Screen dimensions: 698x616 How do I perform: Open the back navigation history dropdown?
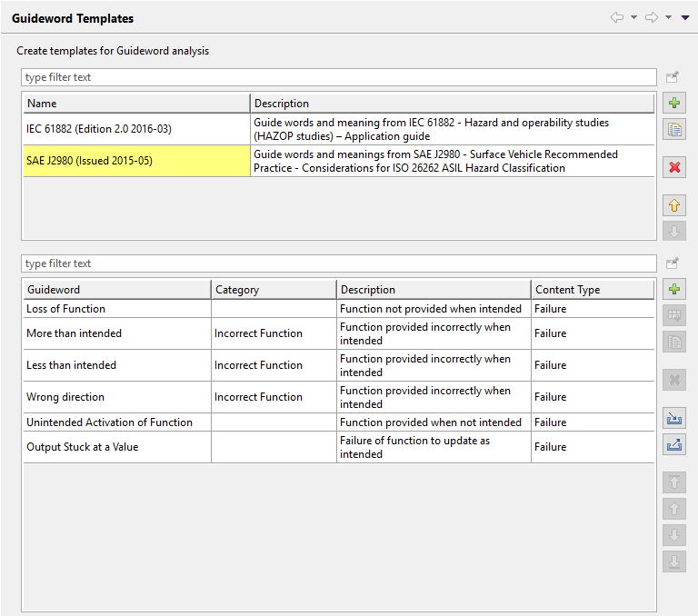coord(633,17)
